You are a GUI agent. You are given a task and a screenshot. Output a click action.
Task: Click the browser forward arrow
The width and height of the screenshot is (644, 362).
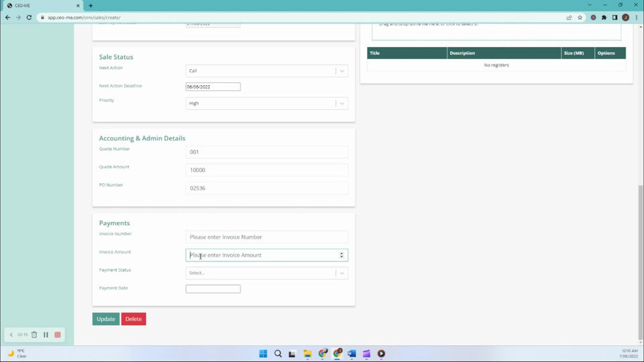coord(18,17)
